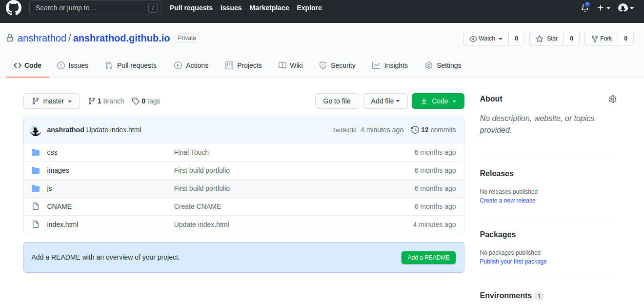
Task: Open Pull requests in top navigation
Action: (191, 8)
